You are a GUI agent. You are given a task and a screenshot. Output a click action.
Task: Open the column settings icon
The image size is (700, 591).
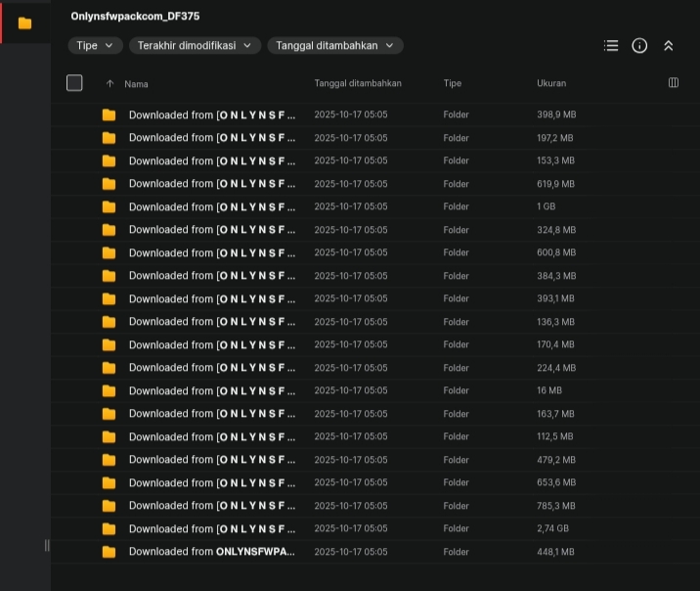point(674,83)
